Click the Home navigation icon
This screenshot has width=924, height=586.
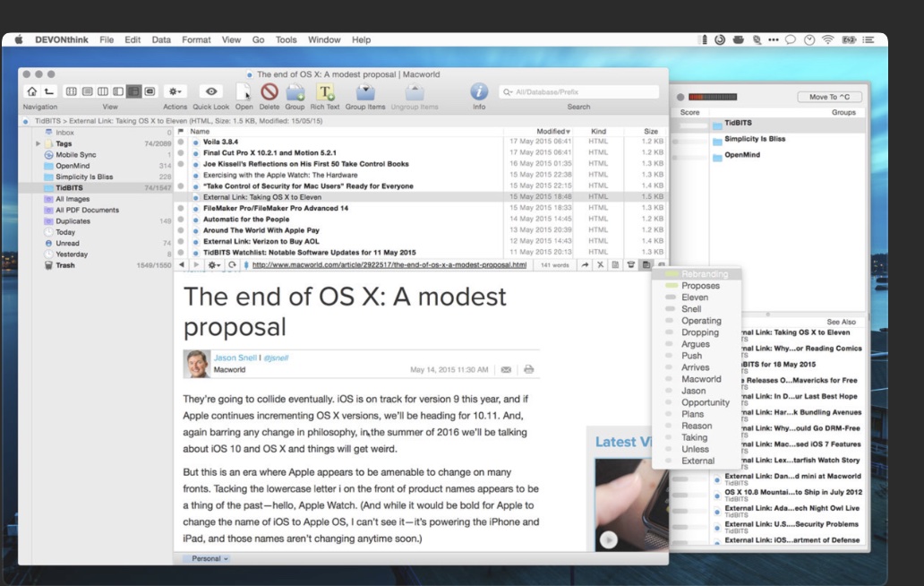coord(31,91)
